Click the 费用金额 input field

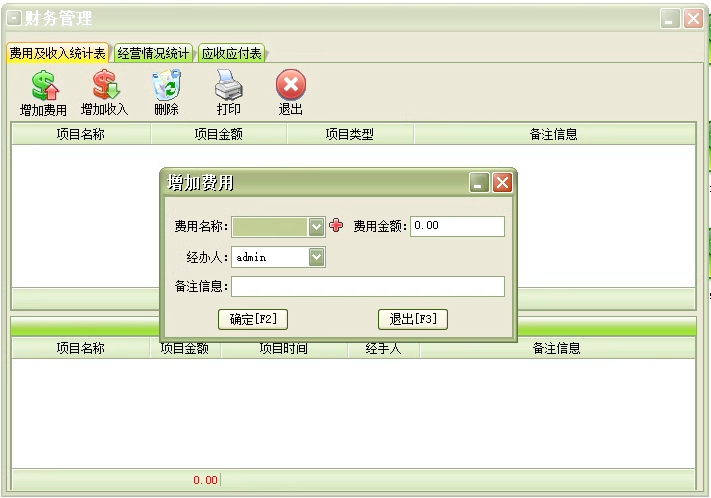coord(458,226)
